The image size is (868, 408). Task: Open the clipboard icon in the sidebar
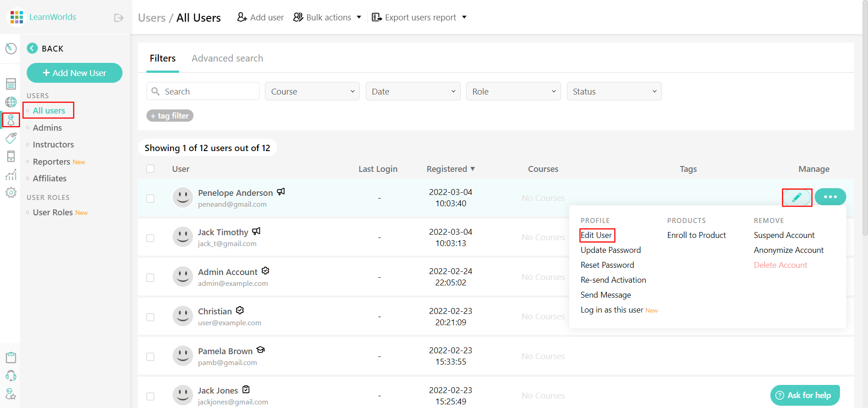click(11, 357)
